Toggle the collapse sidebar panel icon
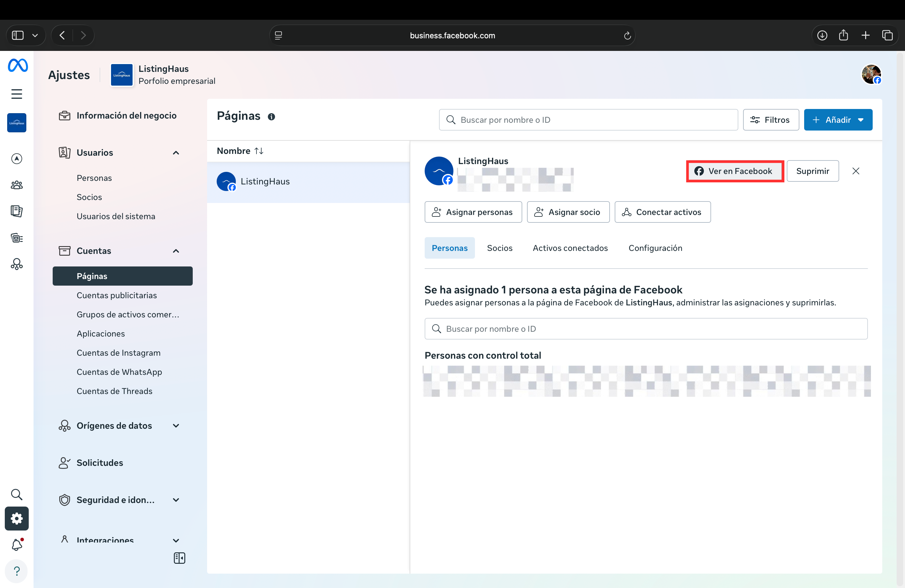 (x=179, y=558)
